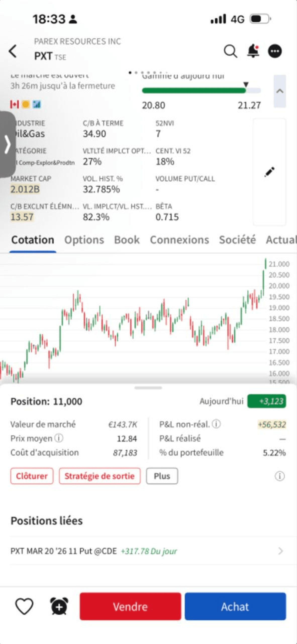
Task: Go back with the left arrow
Action: point(13,51)
